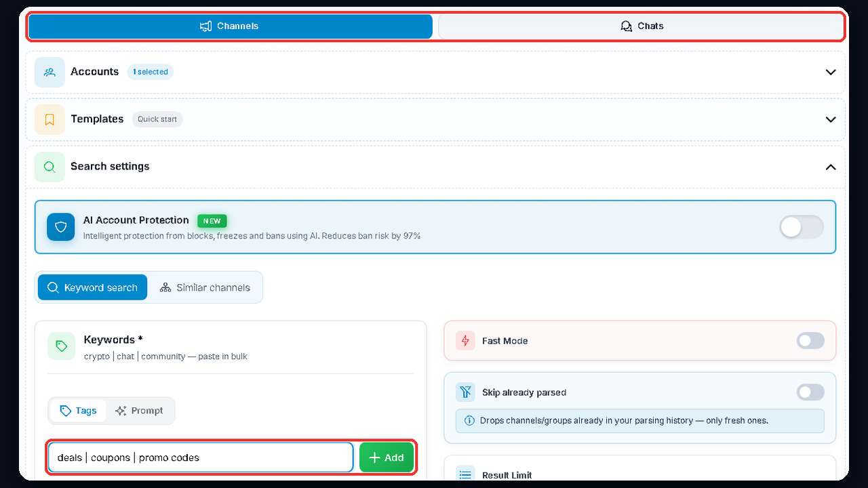Click the 'paste in bulk' keywords hint
This screenshot has height=488, width=868.
(x=222, y=357)
